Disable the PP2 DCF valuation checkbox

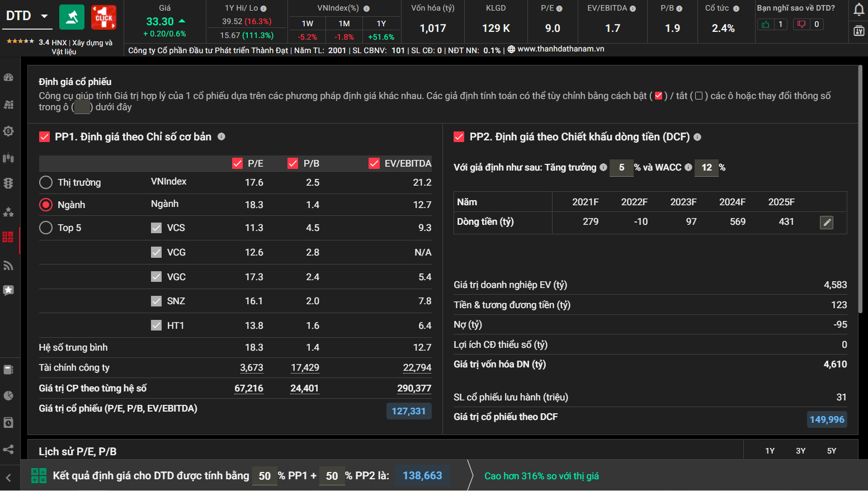tap(459, 137)
